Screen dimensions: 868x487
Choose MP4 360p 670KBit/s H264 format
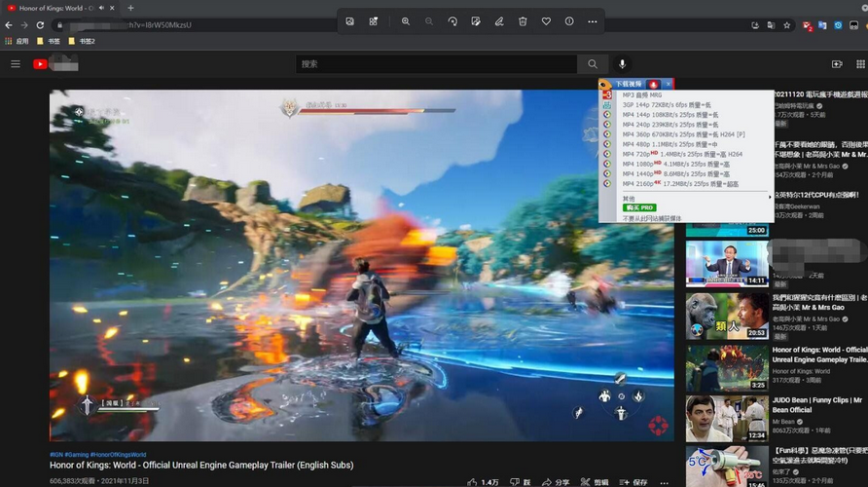click(x=686, y=134)
